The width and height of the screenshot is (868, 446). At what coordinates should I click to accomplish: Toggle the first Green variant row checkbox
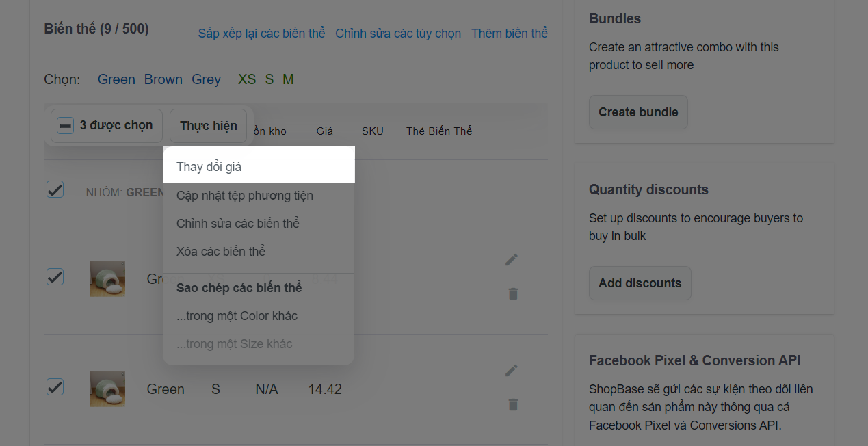55,276
